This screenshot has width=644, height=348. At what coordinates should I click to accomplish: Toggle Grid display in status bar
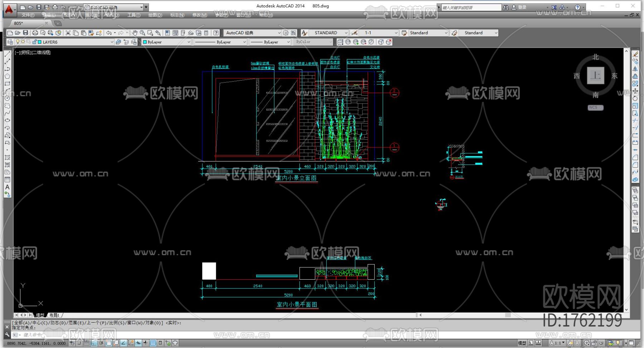(x=86, y=343)
